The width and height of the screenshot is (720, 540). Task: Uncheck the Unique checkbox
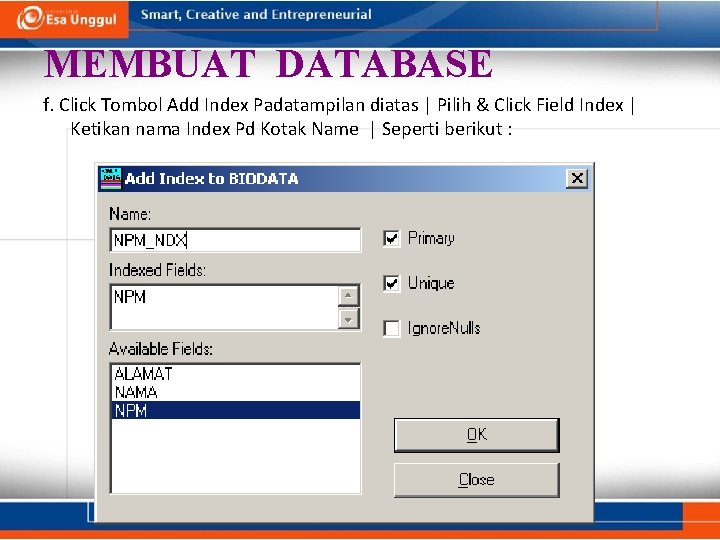[x=392, y=283]
